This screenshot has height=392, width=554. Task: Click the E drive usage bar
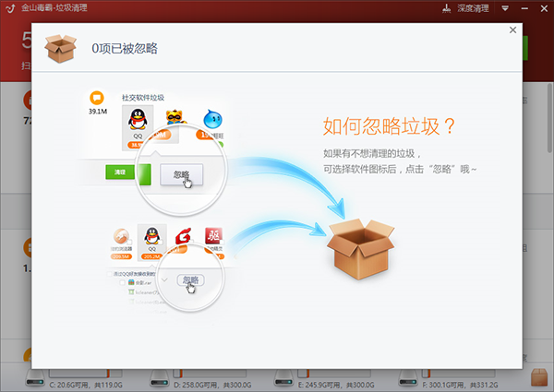click(x=334, y=373)
